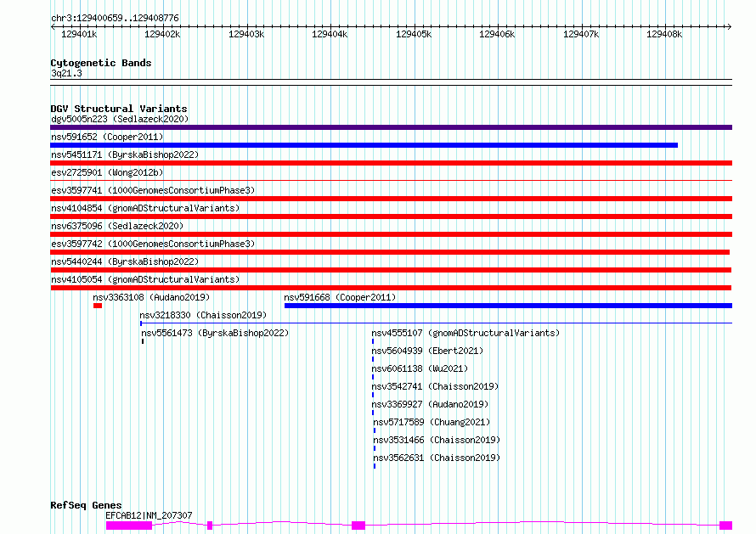Click nsv4104854 (gnomADStructuralVariants) label
756x534 pixels.
tap(145, 208)
